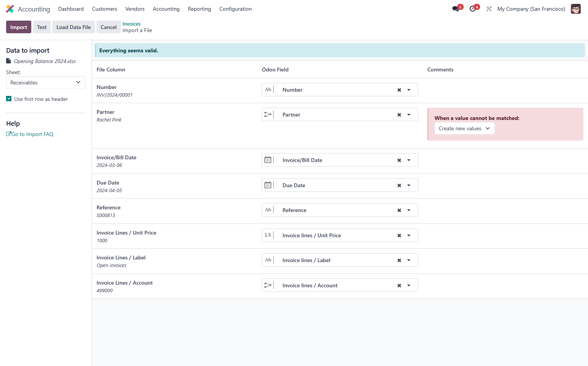
Task: Open the Create new values dropdown
Action: tap(464, 129)
